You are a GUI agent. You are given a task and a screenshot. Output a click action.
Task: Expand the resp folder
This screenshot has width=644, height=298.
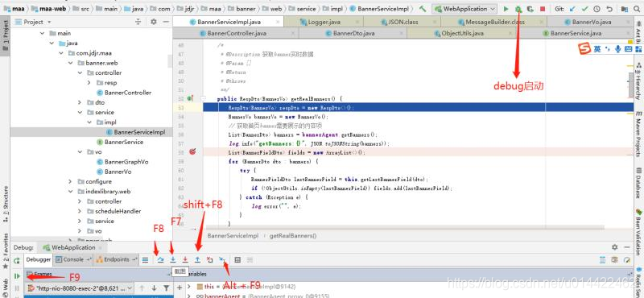tap(89, 83)
